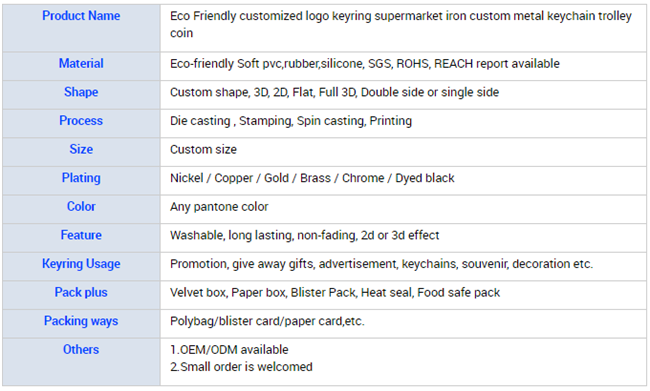Click the Custom size value

point(204,149)
